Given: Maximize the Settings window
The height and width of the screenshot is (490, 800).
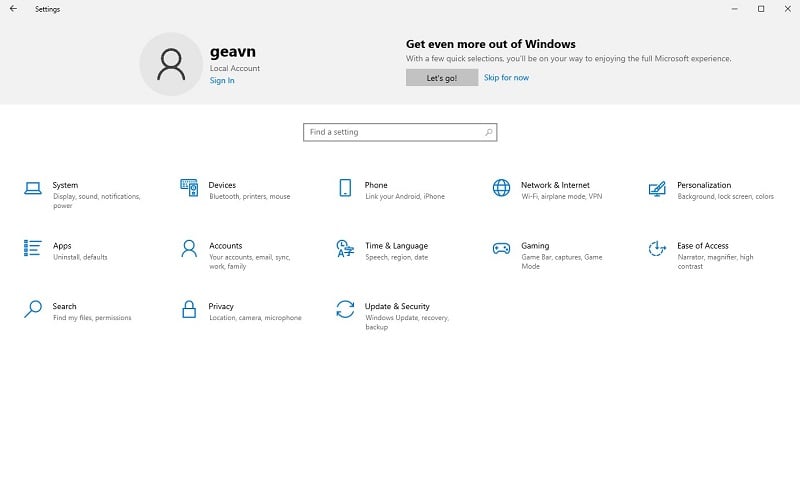Looking at the screenshot, I should 761,9.
